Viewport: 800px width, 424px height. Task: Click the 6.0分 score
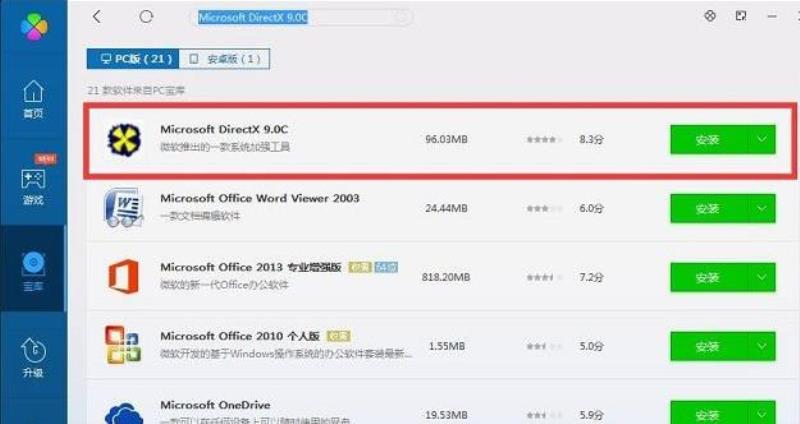[x=591, y=208]
